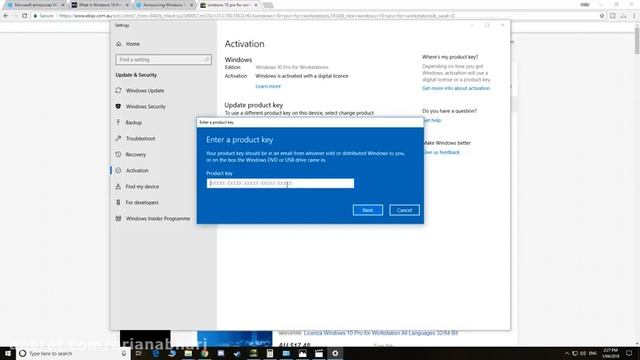Click the magnifier in Find a setting box
Screen dimensions: 640x360
pyautogui.click(x=207, y=60)
